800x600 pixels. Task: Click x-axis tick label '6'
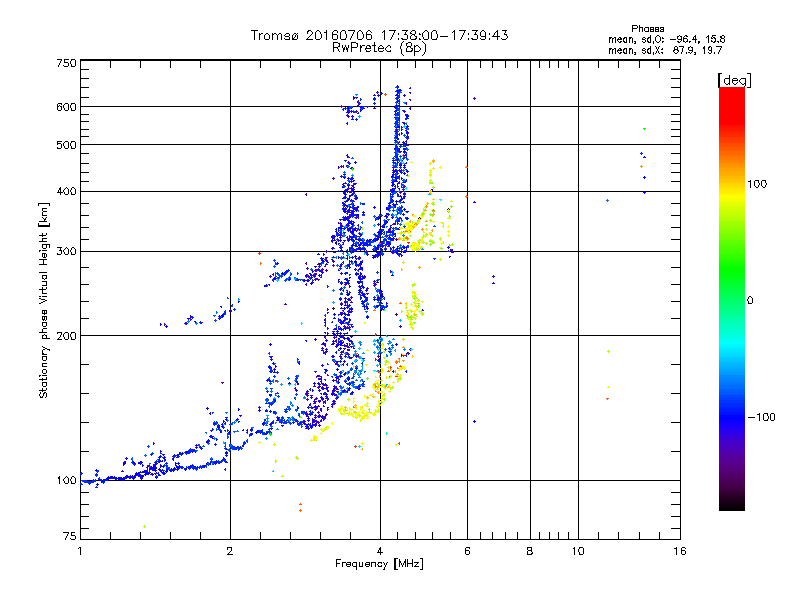pos(467,551)
